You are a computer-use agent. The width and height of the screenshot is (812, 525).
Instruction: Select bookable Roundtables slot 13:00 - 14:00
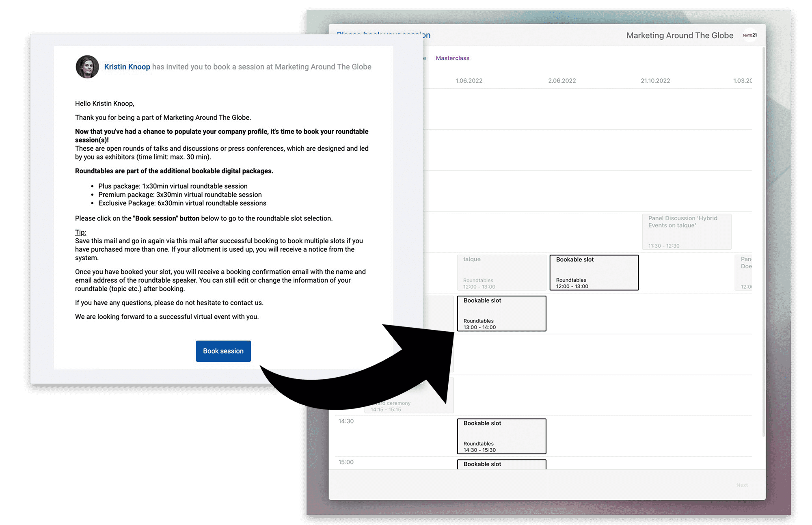501,313
